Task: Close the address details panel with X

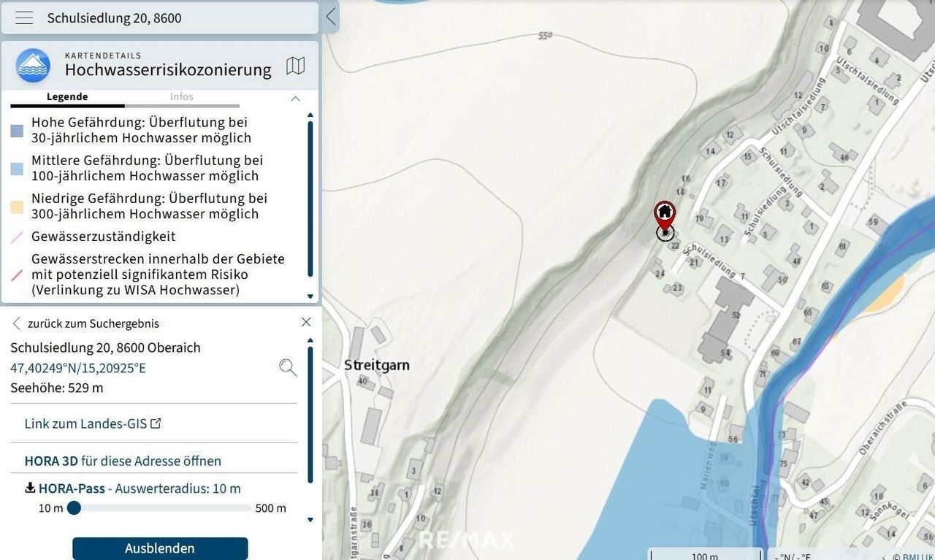Action: click(x=306, y=322)
